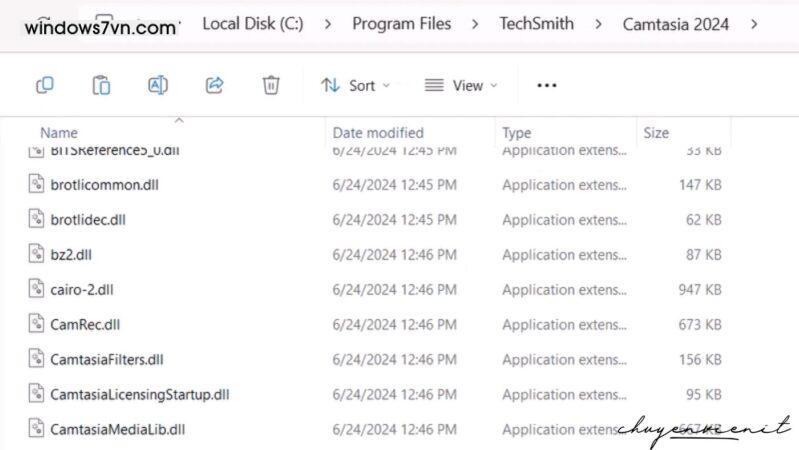799x450 pixels.
Task: Select the brotlicommon.dll file row
Action: click(104, 185)
